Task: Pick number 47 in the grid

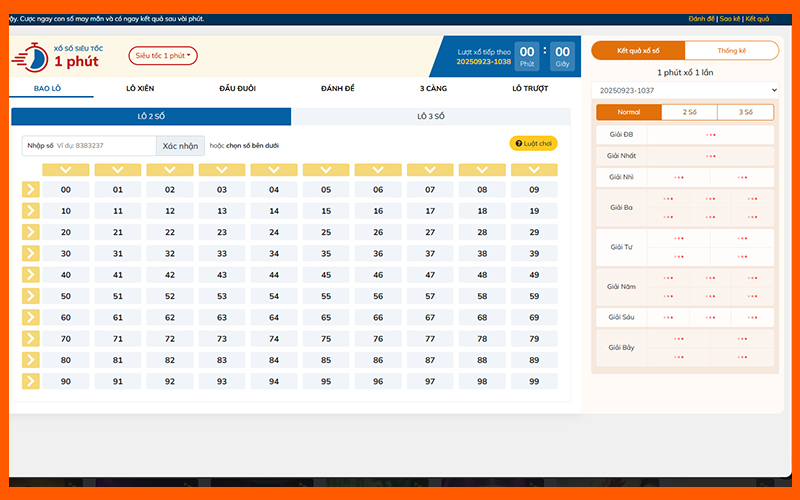Action: pos(430,275)
